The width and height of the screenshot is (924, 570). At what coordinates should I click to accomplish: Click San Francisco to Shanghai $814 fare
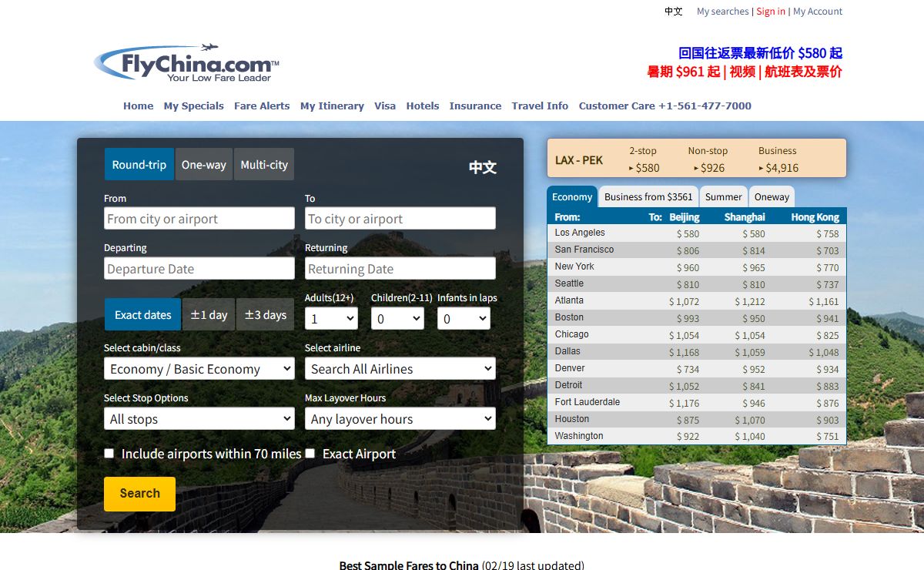[754, 251]
